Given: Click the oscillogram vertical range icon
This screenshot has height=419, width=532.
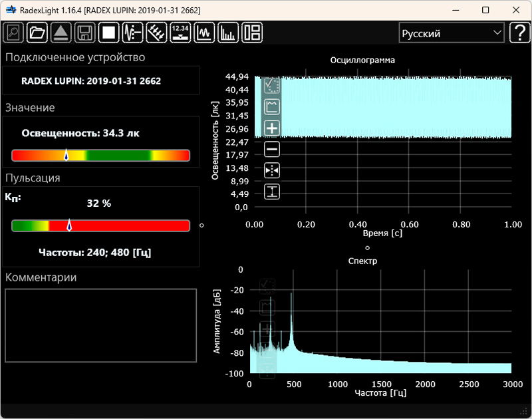Looking at the screenshot, I should click(272, 192).
